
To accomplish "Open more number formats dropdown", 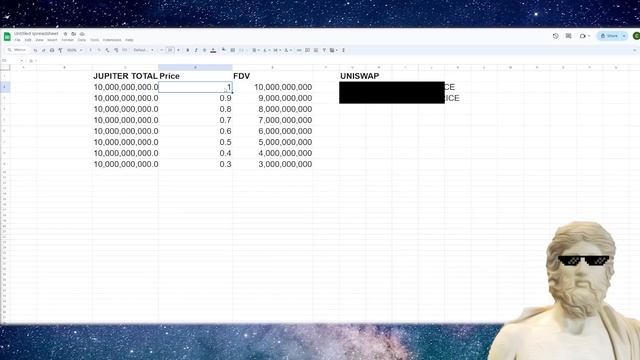I will click(x=124, y=50).
